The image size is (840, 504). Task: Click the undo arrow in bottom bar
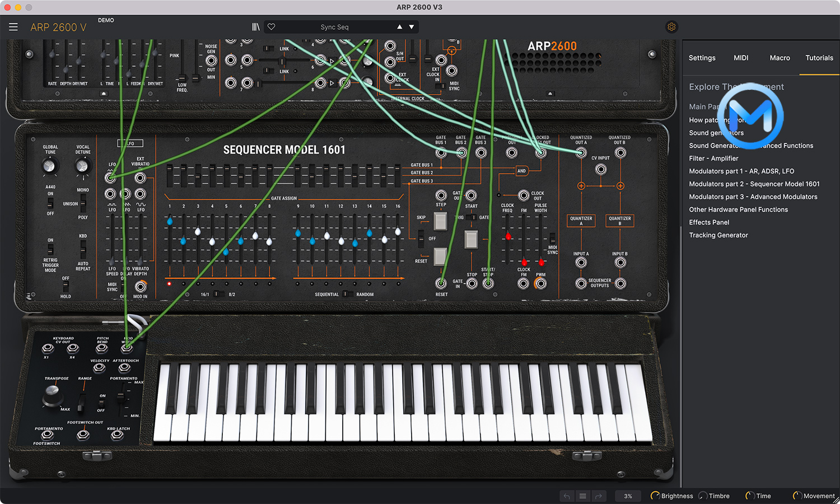[x=566, y=496]
